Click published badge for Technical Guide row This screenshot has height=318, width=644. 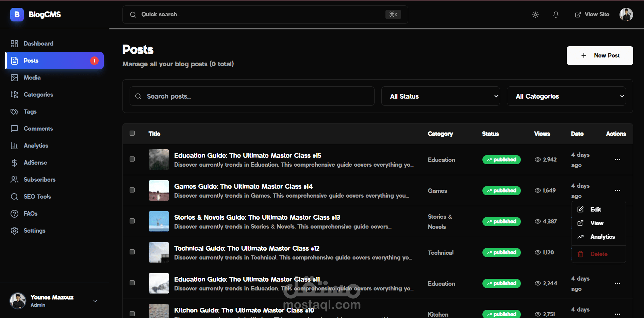tap(501, 252)
